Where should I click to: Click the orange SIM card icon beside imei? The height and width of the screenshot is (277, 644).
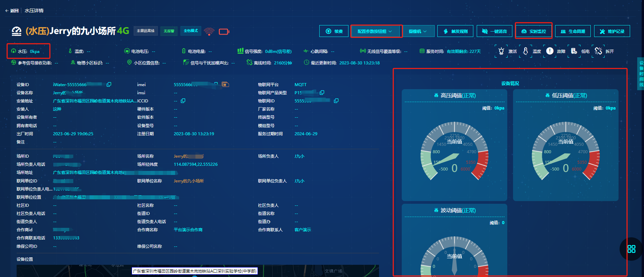coord(225,84)
